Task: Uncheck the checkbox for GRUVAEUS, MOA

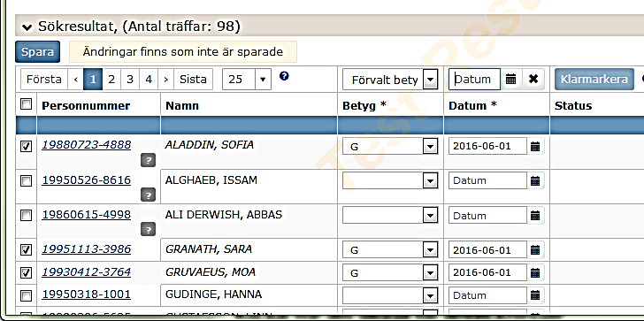Action: pos(26,272)
